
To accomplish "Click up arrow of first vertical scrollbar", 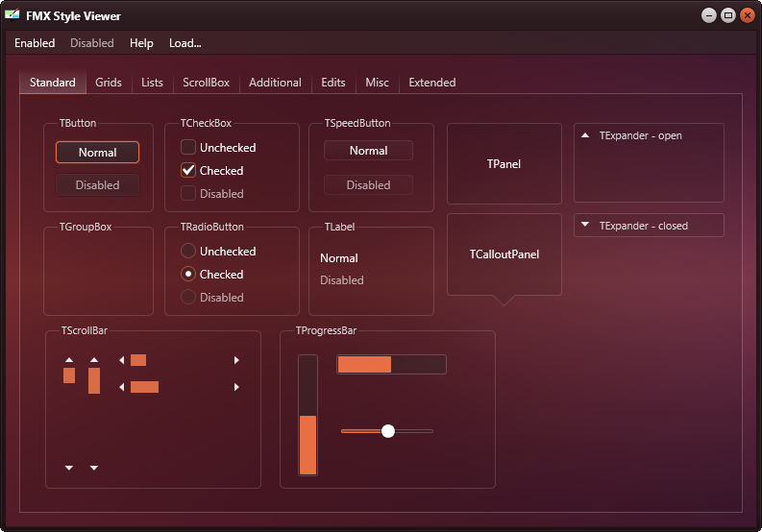I will 69,360.
